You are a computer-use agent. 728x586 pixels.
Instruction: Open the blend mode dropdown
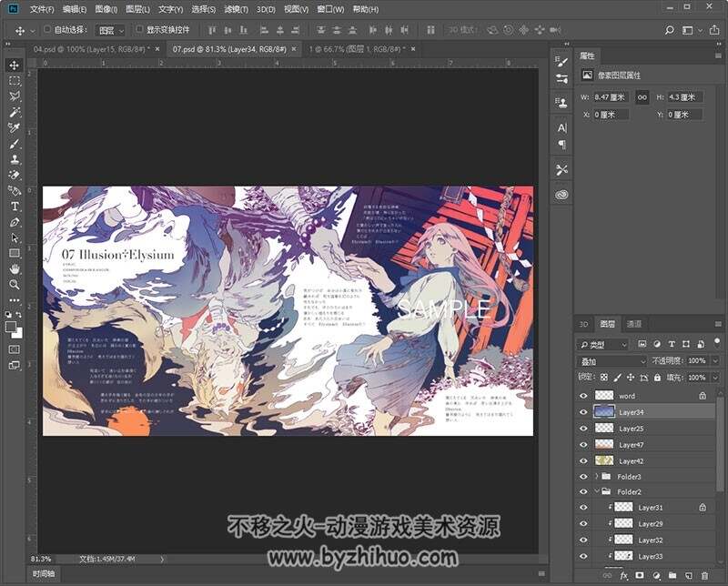point(612,361)
